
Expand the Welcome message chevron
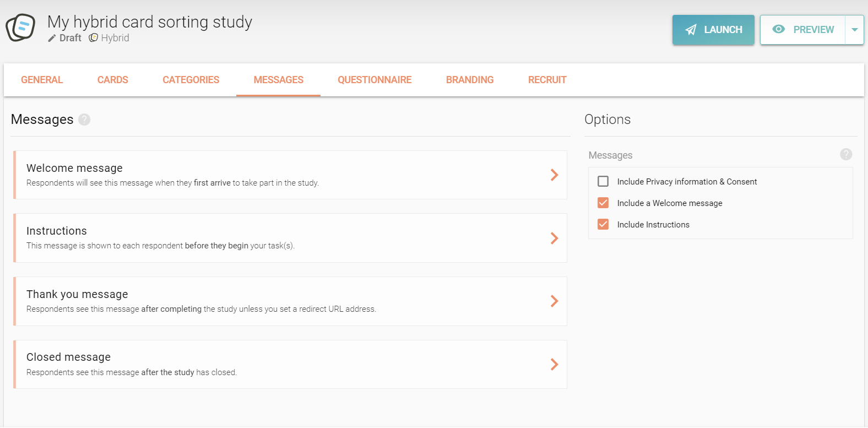pyautogui.click(x=554, y=175)
